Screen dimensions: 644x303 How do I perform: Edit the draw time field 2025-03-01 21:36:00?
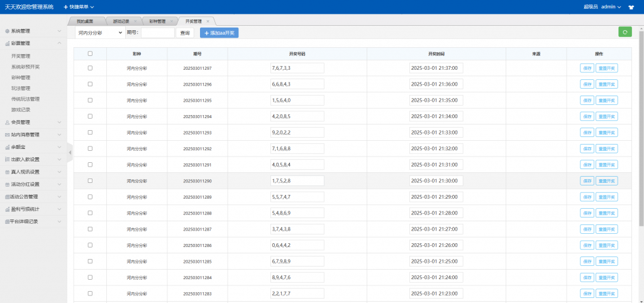[436, 84]
